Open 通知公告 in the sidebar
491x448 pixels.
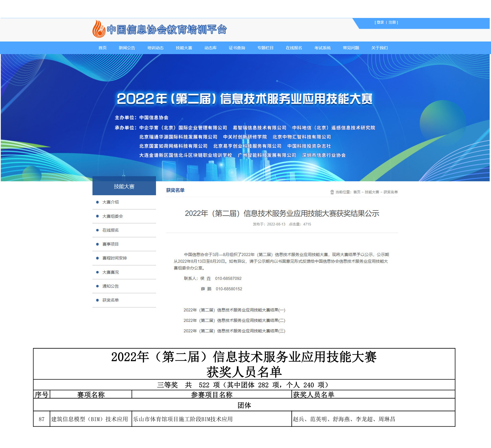(110, 286)
